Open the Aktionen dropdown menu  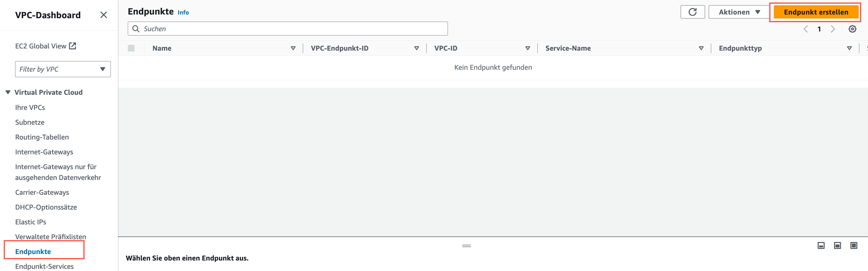(739, 12)
